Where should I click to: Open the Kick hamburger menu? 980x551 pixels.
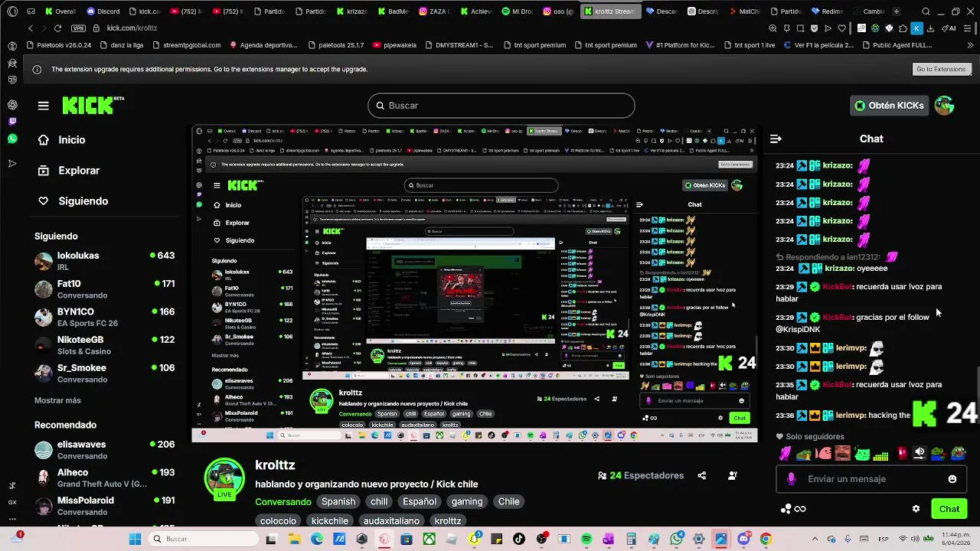pyautogui.click(x=44, y=106)
